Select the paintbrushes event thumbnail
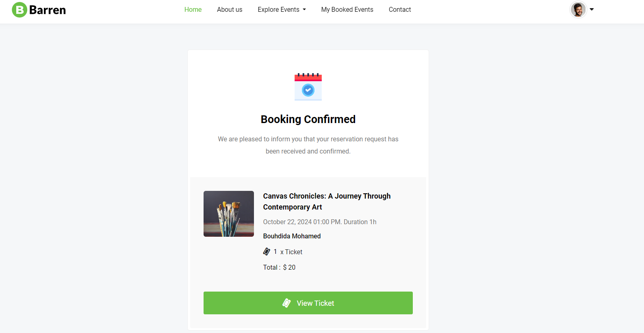This screenshot has width=644, height=333. coord(229,214)
